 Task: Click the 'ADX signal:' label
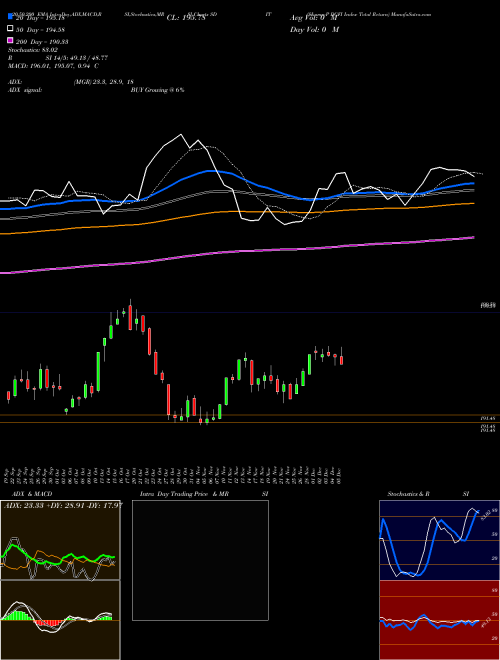tap(25, 90)
